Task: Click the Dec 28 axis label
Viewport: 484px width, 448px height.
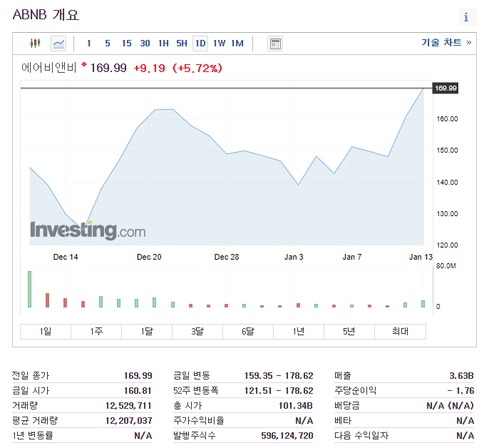Action: point(227,257)
